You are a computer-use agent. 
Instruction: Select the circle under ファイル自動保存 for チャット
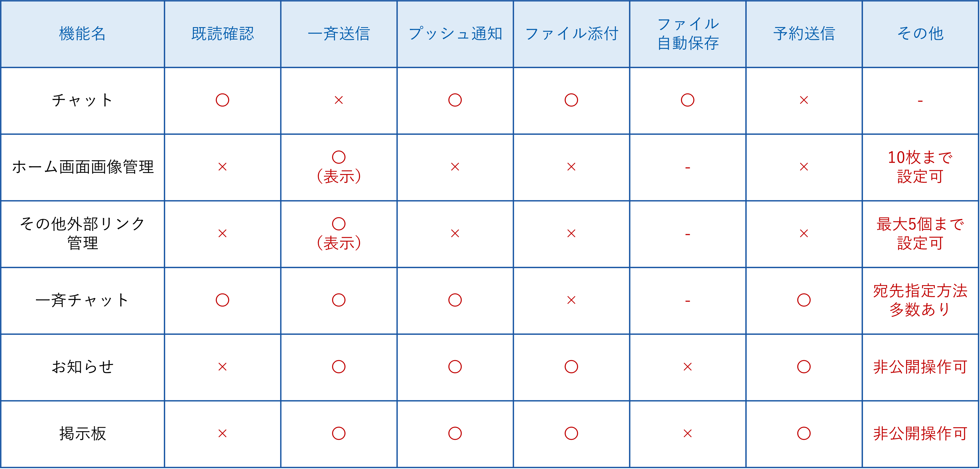tap(688, 100)
